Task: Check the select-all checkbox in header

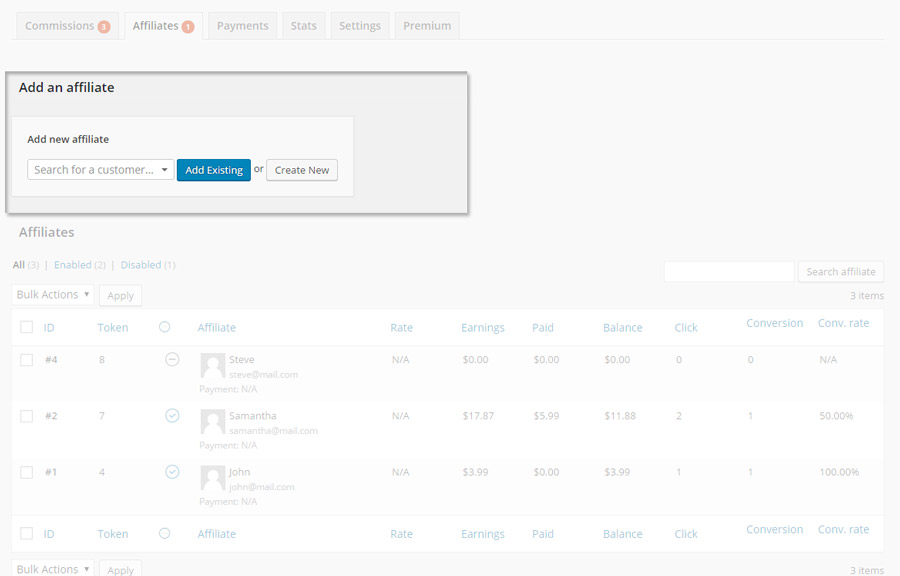Action: 27,327
